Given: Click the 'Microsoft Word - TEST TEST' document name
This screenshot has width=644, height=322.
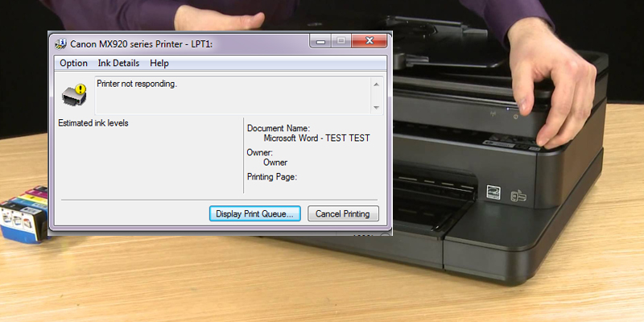Looking at the screenshot, I should coord(316,138).
